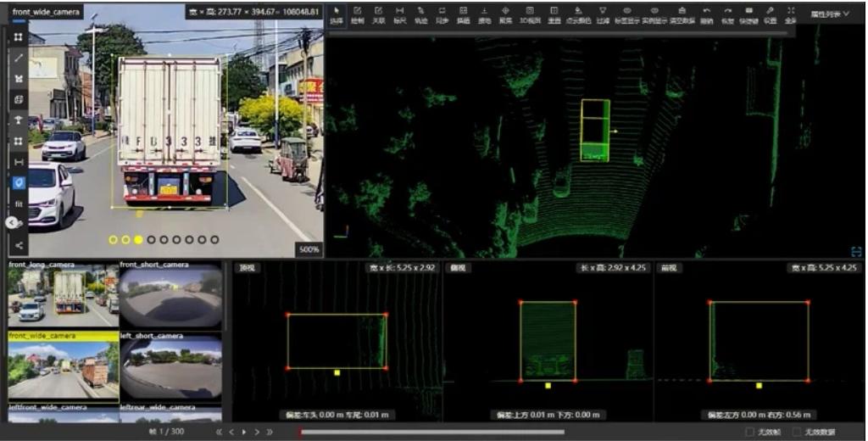Check the 无效帧 invalid frame checkbox
This screenshot has height=441, width=868.
(x=749, y=432)
